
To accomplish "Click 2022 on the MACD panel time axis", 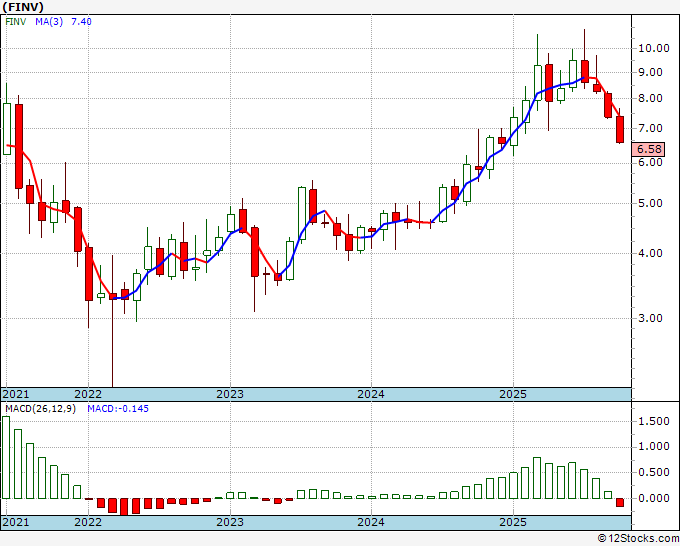I will coord(88,522).
